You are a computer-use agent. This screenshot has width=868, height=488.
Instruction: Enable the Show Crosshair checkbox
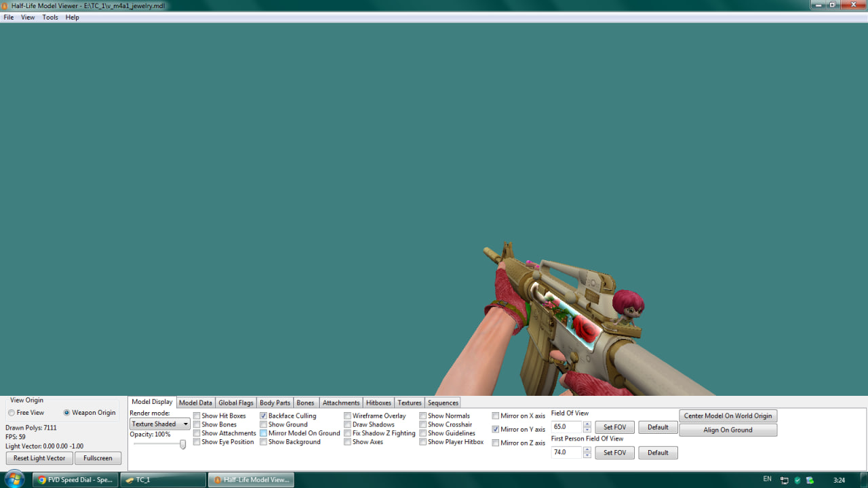[x=422, y=425]
